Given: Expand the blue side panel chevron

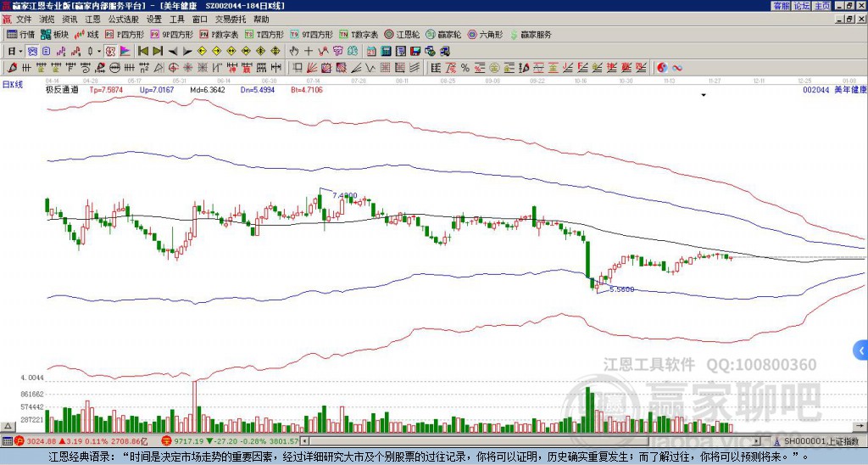Looking at the screenshot, I should [861, 350].
